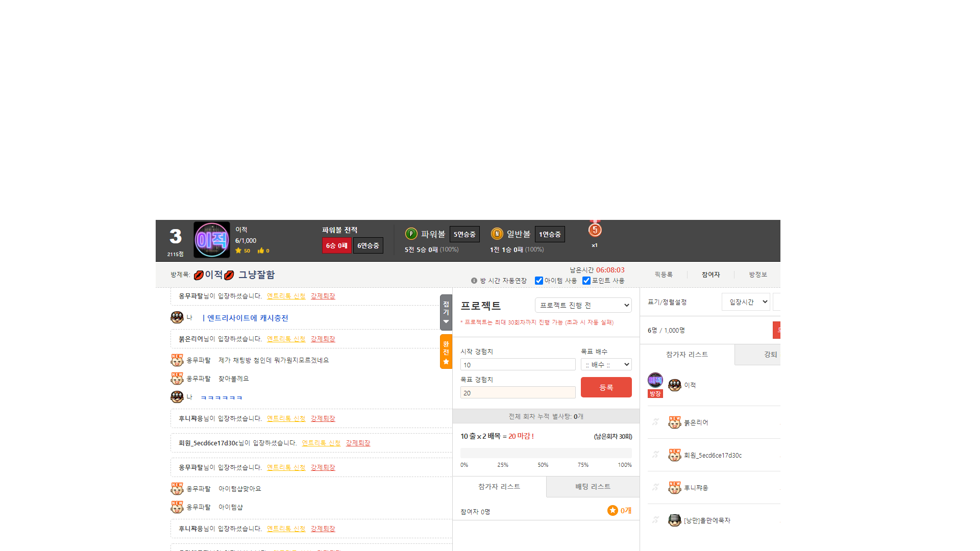Viewport: 980px width, 551px height.
Task: Click the green P 파워볼 icon
Action: (x=411, y=234)
